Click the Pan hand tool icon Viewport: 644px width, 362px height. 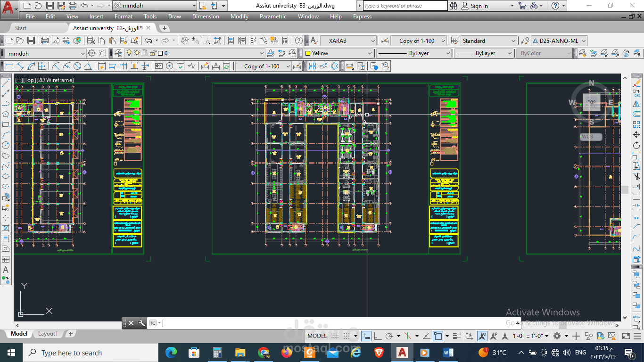185,41
